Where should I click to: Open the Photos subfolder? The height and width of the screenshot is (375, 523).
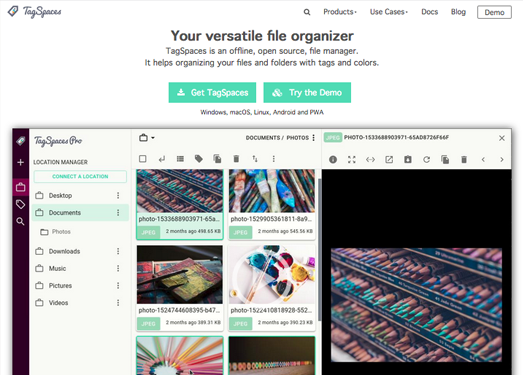[x=55, y=232]
